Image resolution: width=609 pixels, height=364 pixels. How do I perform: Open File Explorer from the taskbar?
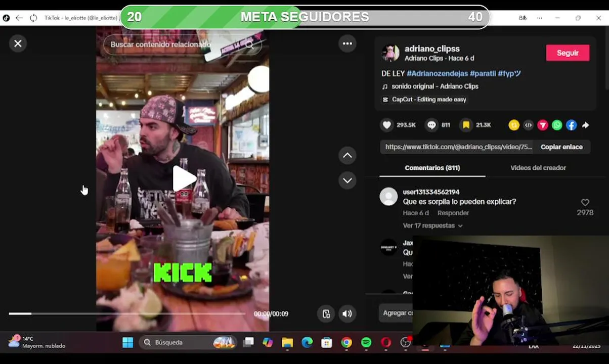click(x=287, y=343)
